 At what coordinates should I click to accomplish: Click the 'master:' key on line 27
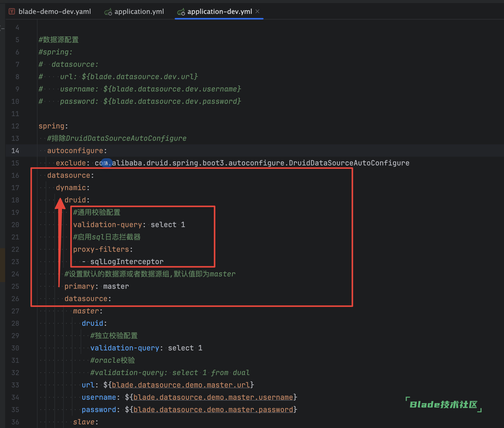(88, 311)
